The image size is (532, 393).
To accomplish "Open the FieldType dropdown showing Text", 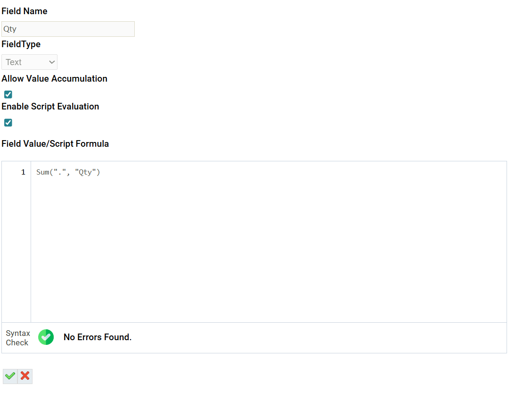I will click(x=30, y=62).
